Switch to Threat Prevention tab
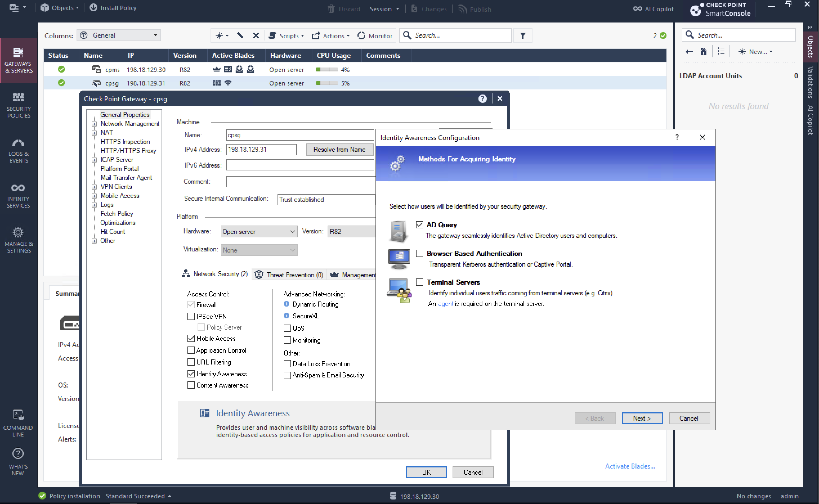Image resolution: width=819 pixels, height=504 pixels. [289, 275]
